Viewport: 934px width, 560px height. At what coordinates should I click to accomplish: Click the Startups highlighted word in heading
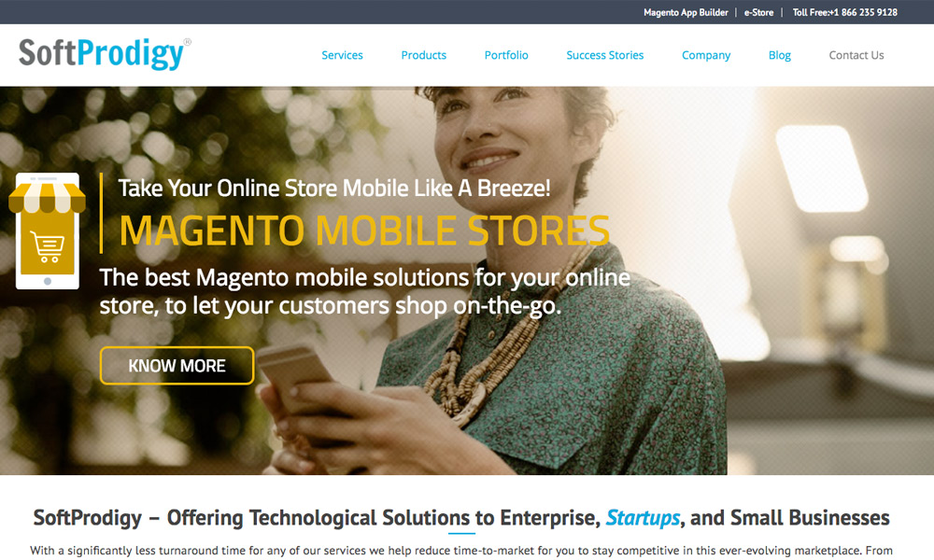(x=643, y=518)
